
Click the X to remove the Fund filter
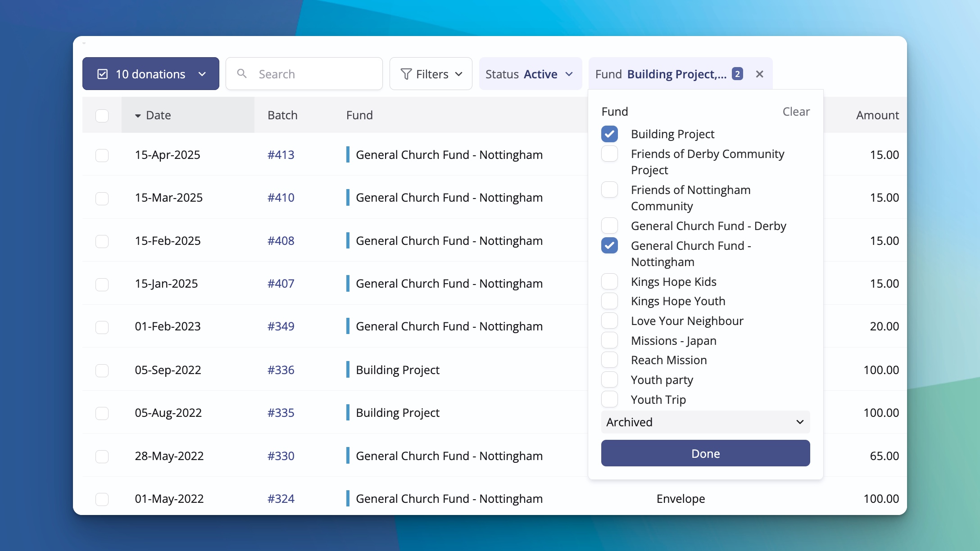(759, 73)
